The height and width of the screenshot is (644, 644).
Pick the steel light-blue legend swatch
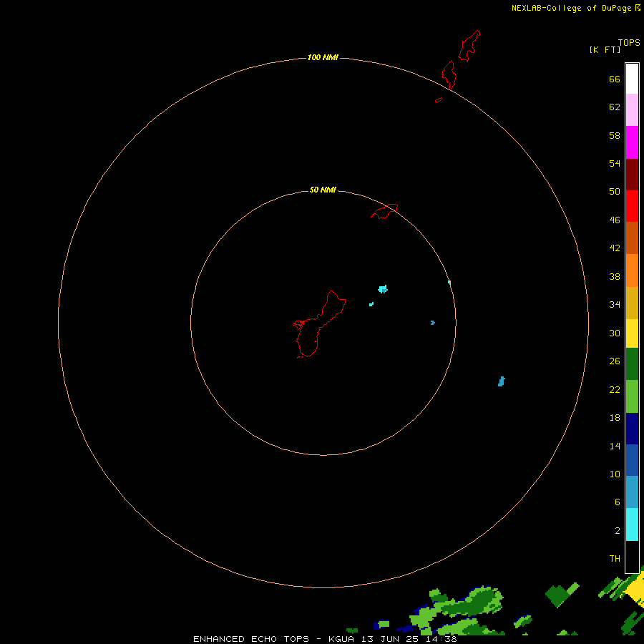click(x=632, y=492)
